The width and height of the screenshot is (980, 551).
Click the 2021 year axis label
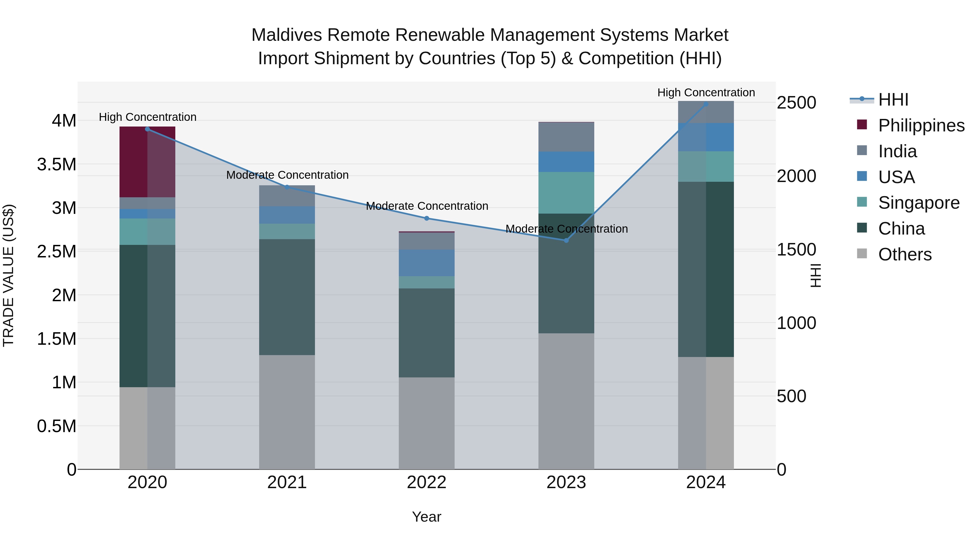tap(287, 482)
